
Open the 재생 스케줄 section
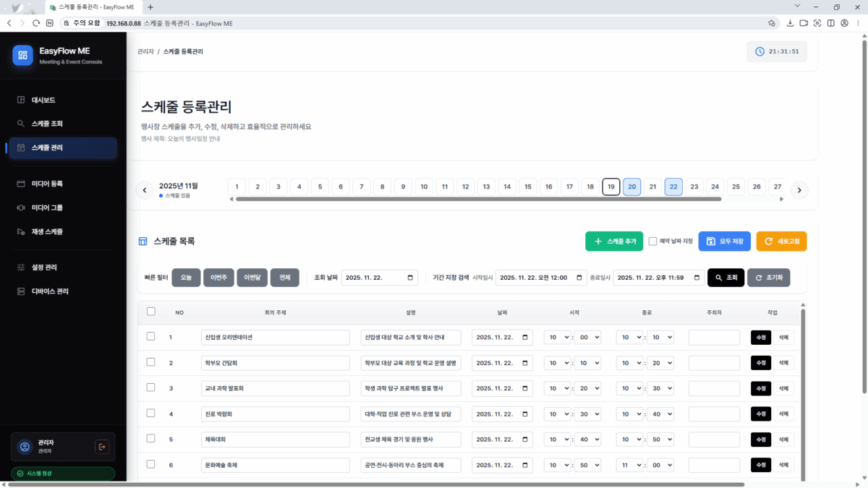pos(45,231)
